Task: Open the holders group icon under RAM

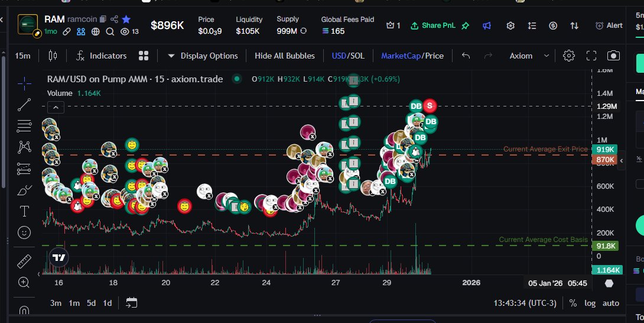Action: pyautogui.click(x=81, y=31)
